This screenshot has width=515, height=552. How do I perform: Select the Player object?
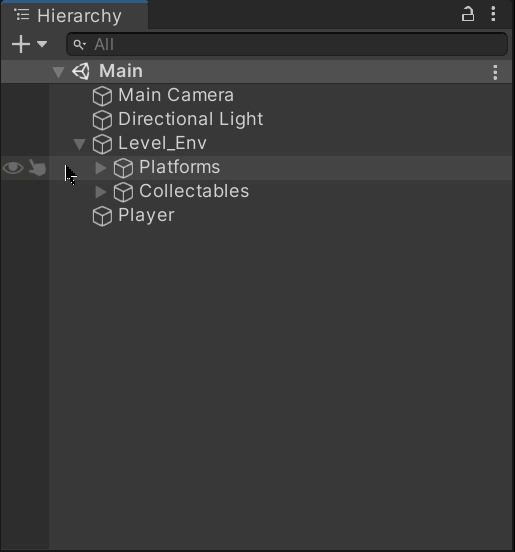click(146, 215)
